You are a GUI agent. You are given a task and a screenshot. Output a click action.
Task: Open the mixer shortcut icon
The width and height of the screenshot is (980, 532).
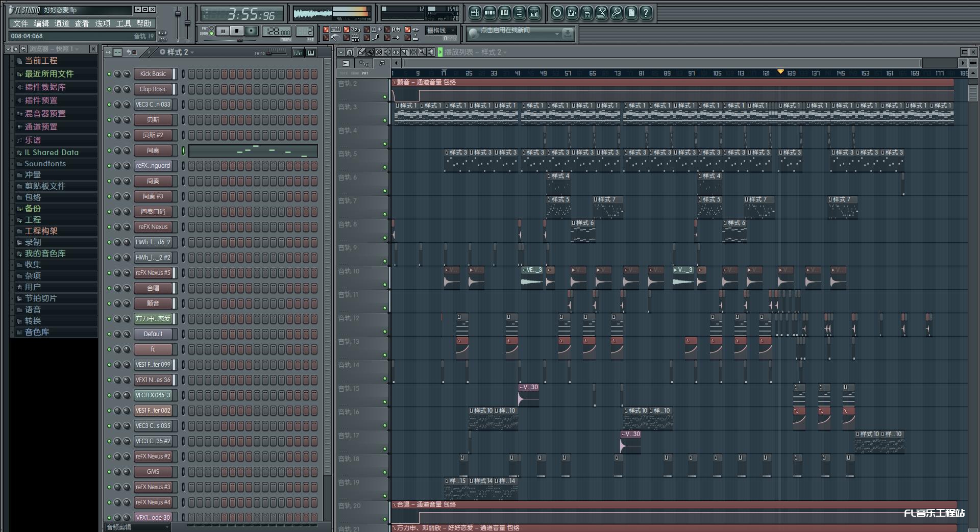coord(534,13)
